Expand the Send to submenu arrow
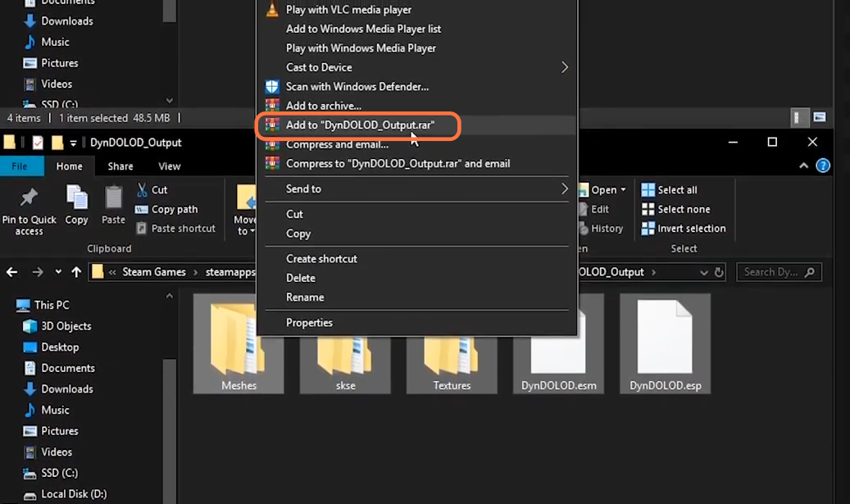Image resolution: width=850 pixels, height=504 pixels. pos(564,188)
